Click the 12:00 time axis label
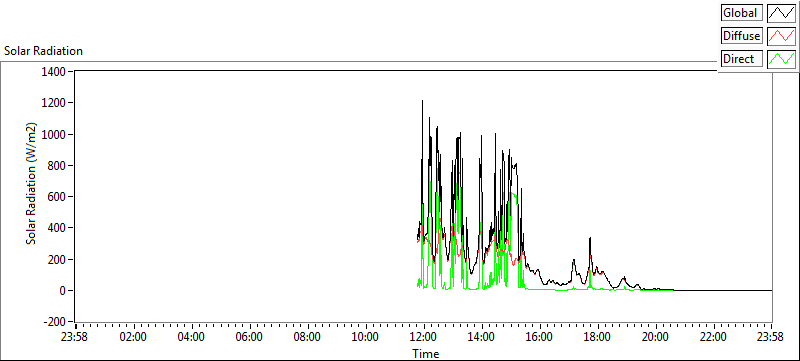The width and height of the screenshot is (800, 361). [x=423, y=337]
